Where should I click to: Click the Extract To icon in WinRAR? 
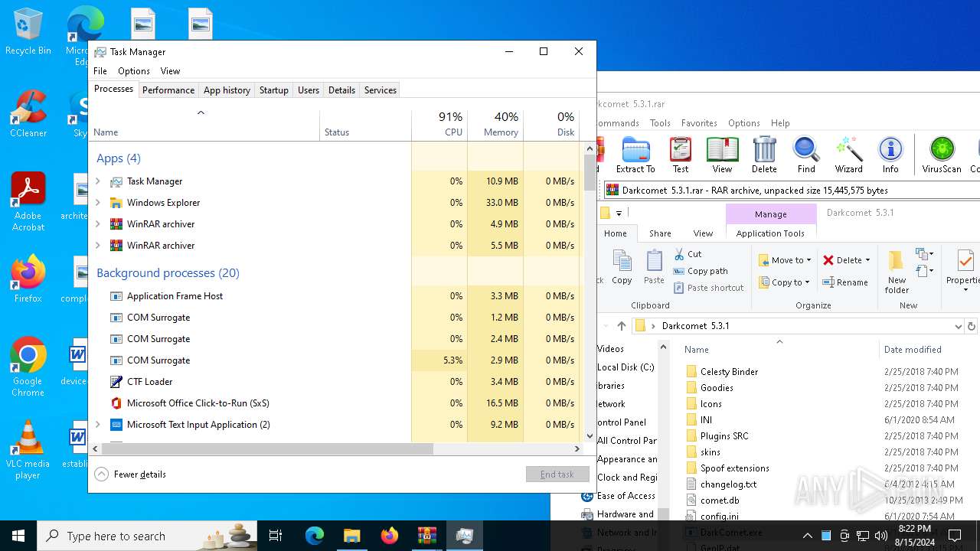pyautogui.click(x=635, y=155)
